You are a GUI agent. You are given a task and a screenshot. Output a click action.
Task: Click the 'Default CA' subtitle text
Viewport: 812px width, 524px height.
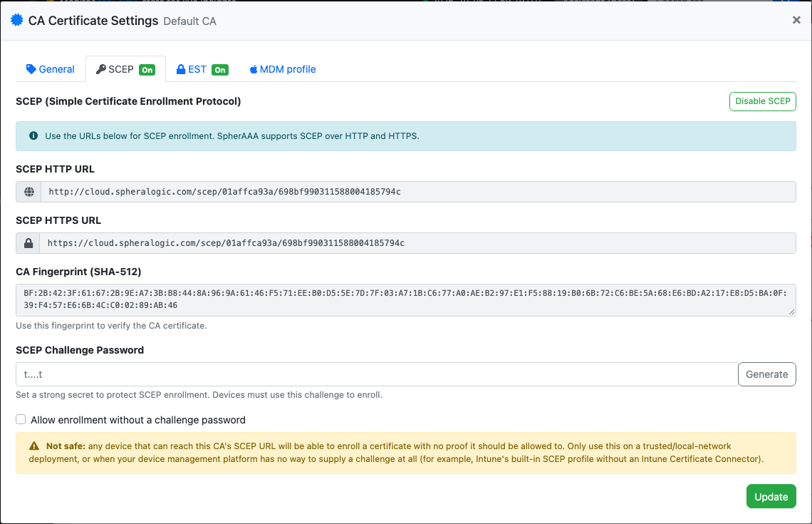(189, 21)
